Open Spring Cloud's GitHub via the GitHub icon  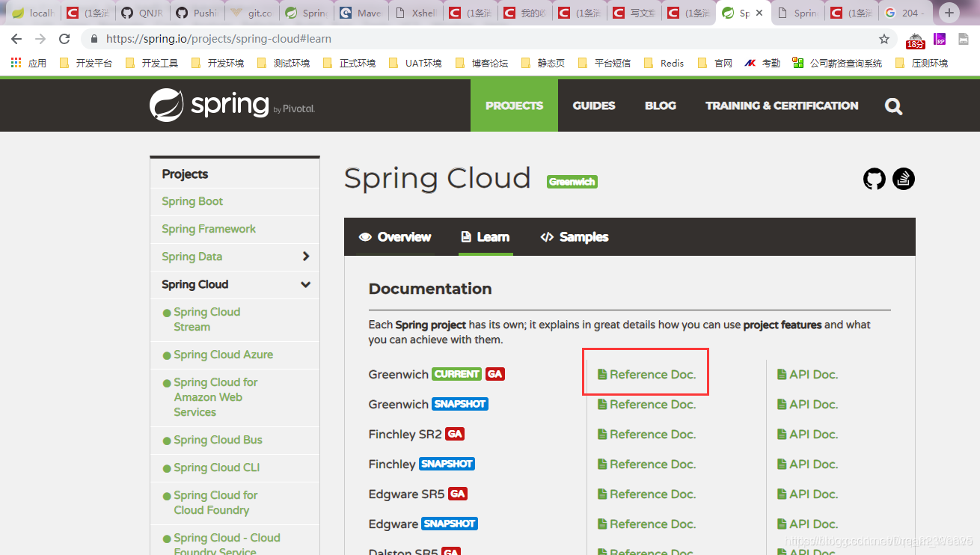pyautogui.click(x=873, y=179)
